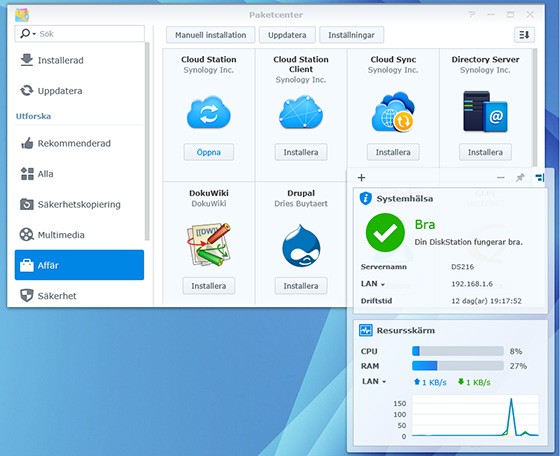The height and width of the screenshot is (456, 560).
Task: Click the green health checkmark icon
Action: pyautogui.click(x=385, y=232)
